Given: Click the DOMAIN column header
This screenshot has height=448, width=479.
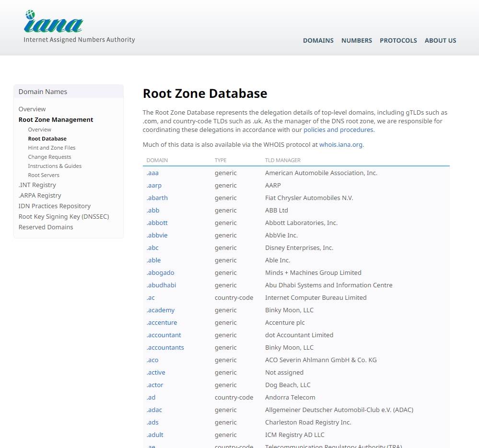Looking at the screenshot, I should (x=157, y=160).
